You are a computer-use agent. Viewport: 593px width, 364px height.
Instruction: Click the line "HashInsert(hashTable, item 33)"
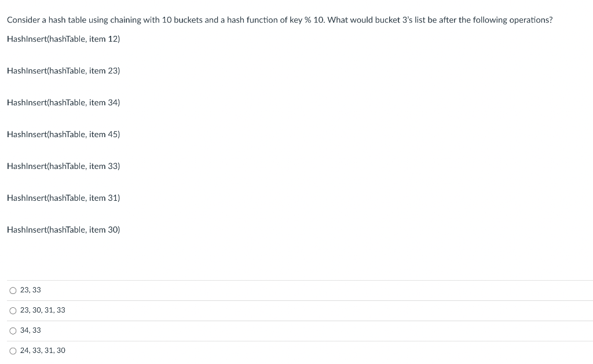[x=63, y=166]
